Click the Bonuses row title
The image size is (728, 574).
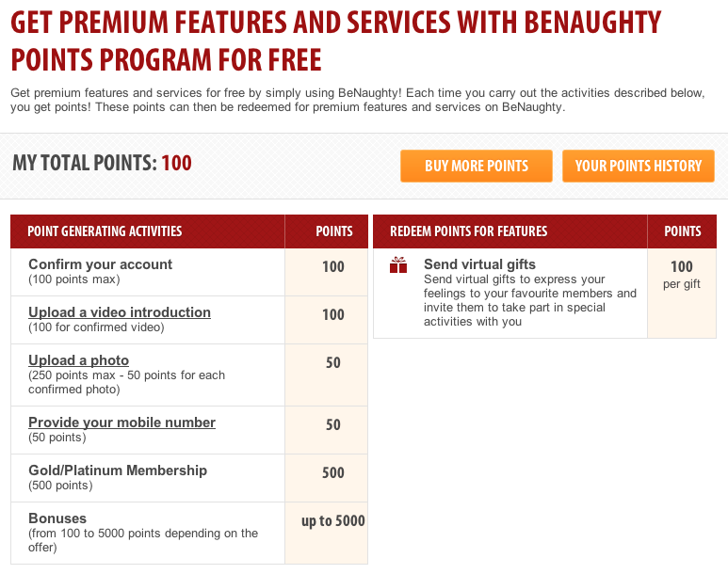tap(57, 518)
